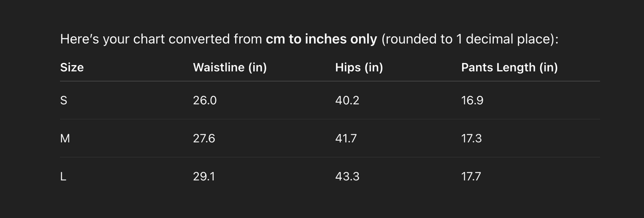Select the 27.6 waistline cell
Screen dimensions: 644x218
pyautogui.click(x=204, y=138)
